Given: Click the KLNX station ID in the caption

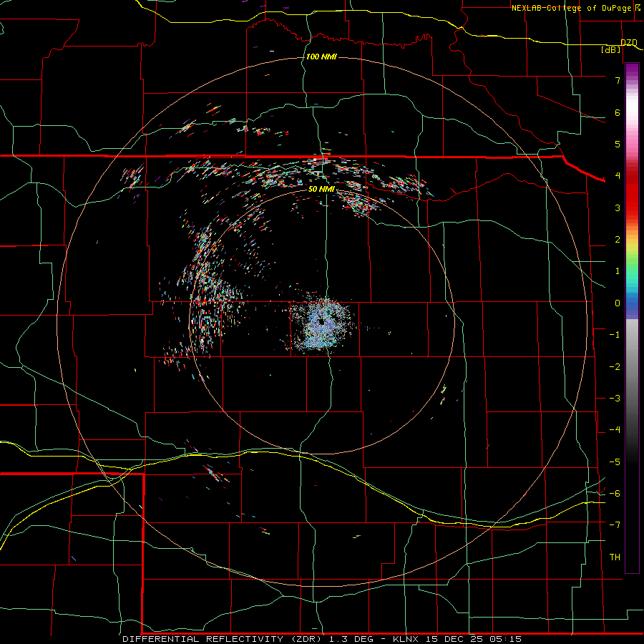Looking at the screenshot, I should pos(404,639).
